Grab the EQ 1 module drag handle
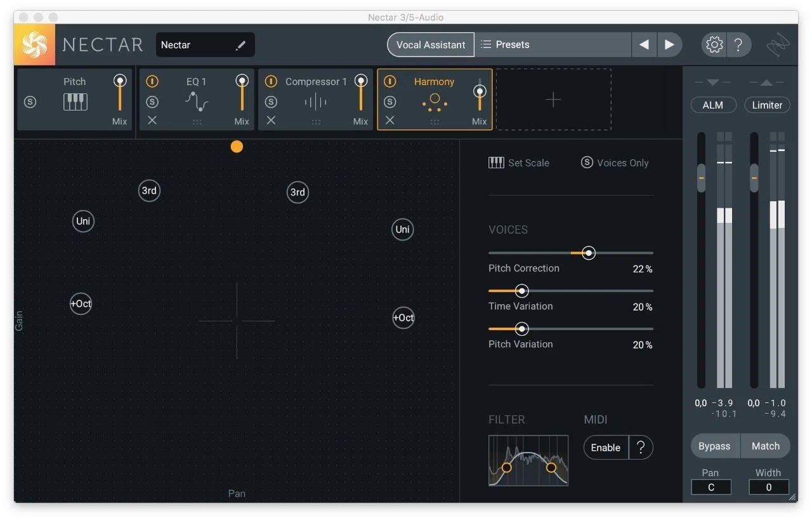Viewport: 812px width, 520px height. pos(197,121)
